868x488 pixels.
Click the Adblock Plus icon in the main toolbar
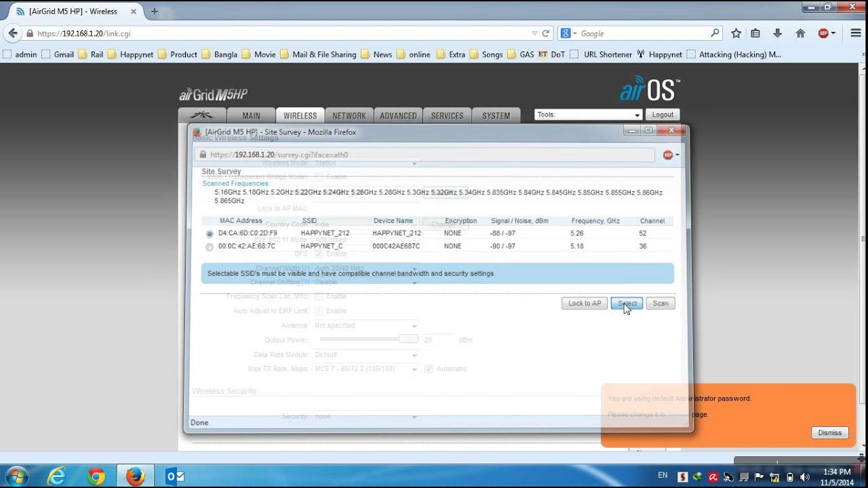click(823, 33)
